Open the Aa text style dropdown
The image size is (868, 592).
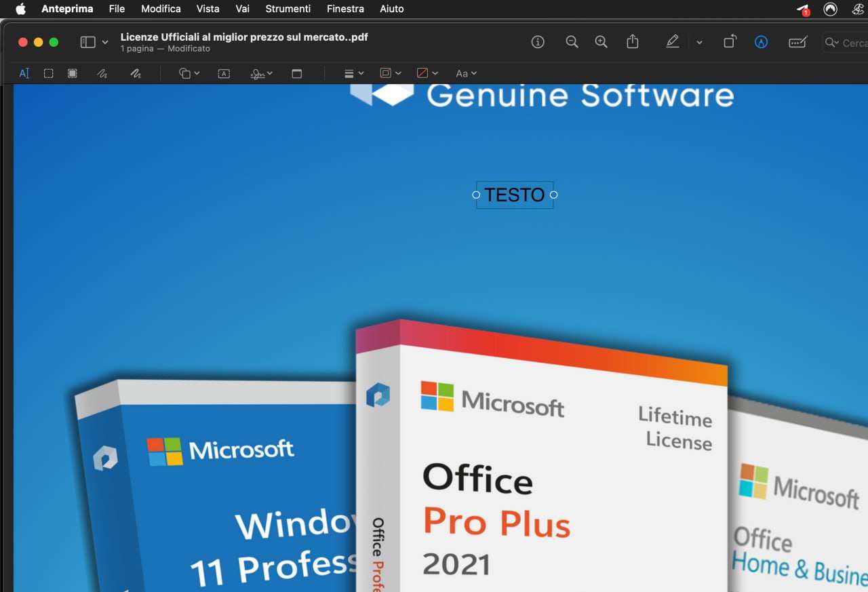pos(466,73)
